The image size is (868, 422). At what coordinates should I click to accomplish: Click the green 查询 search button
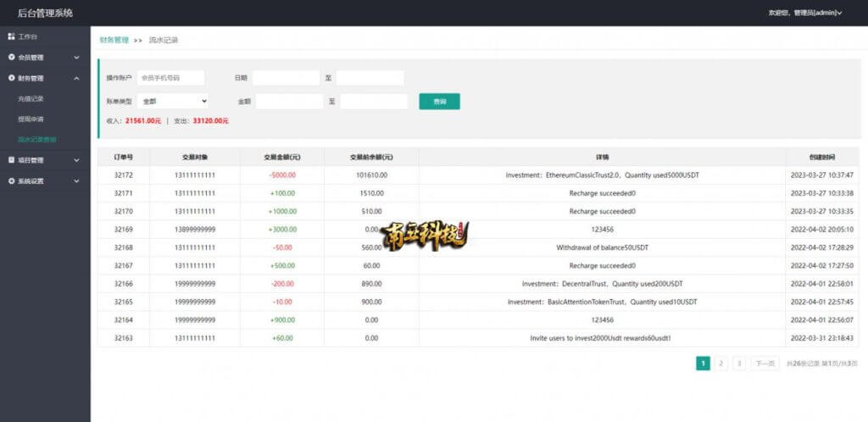click(440, 101)
